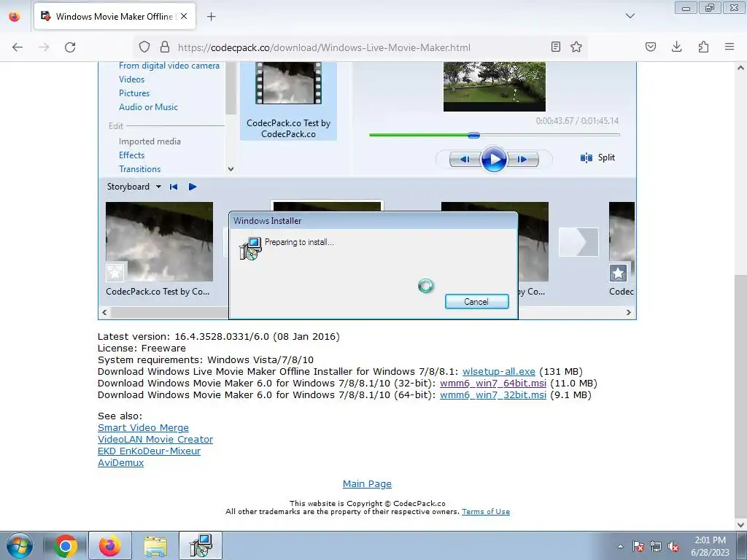This screenshot has height=560, width=747.
Task: Click the blue Play button in preview
Action: [494, 160]
